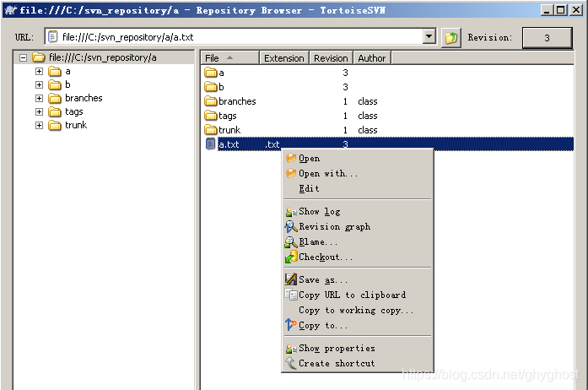Click the Create shortcut arrow icon
The height and width of the screenshot is (390, 588).
click(291, 363)
